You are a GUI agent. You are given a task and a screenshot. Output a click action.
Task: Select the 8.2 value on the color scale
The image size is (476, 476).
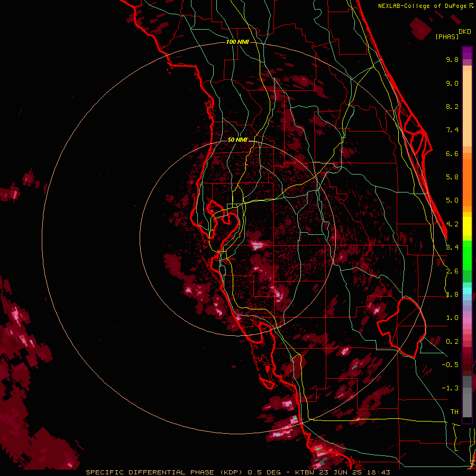point(452,106)
